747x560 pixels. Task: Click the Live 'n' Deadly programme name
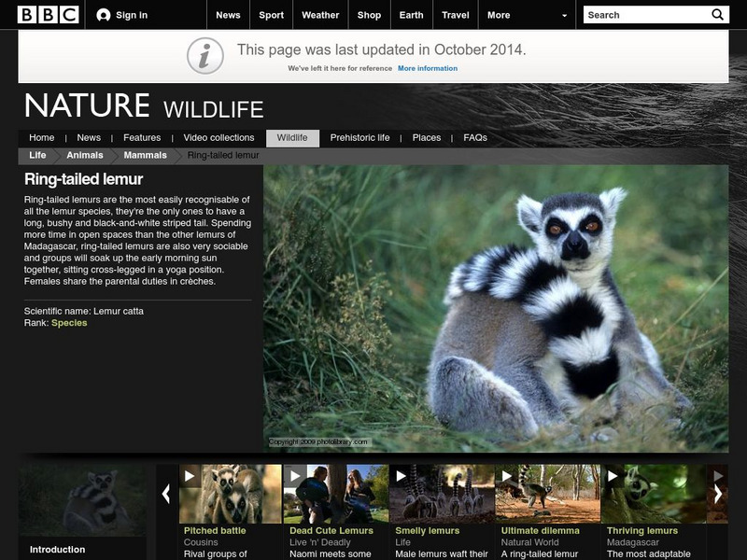click(x=320, y=542)
